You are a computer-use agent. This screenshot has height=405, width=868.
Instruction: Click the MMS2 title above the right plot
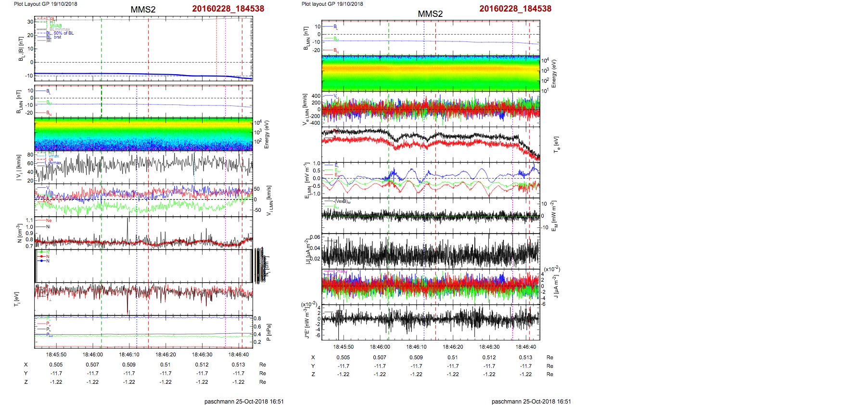(430, 14)
